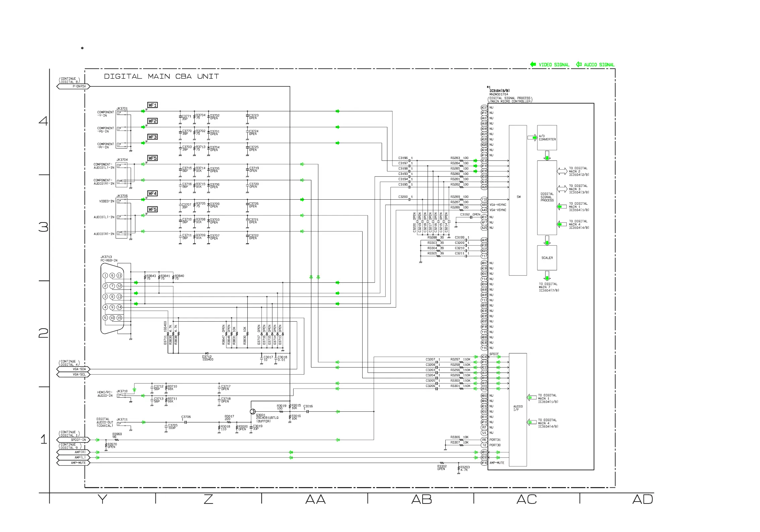Select the WF2 waveform marker
The width and height of the screenshot is (760, 532).
click(152, 121)
